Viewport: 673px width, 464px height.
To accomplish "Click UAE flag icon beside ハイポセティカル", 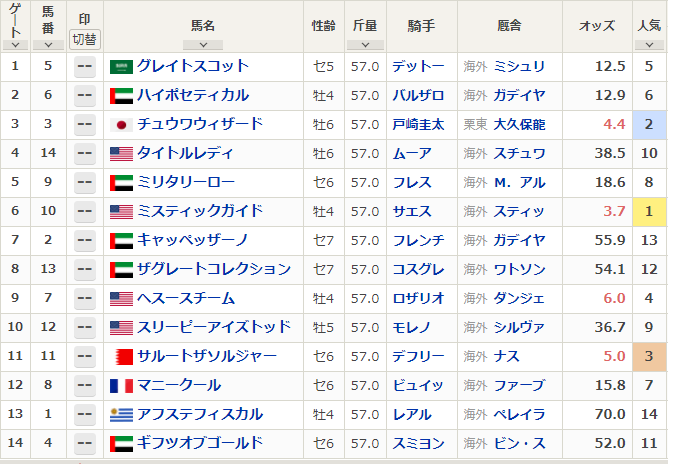I will pos(121,96).
